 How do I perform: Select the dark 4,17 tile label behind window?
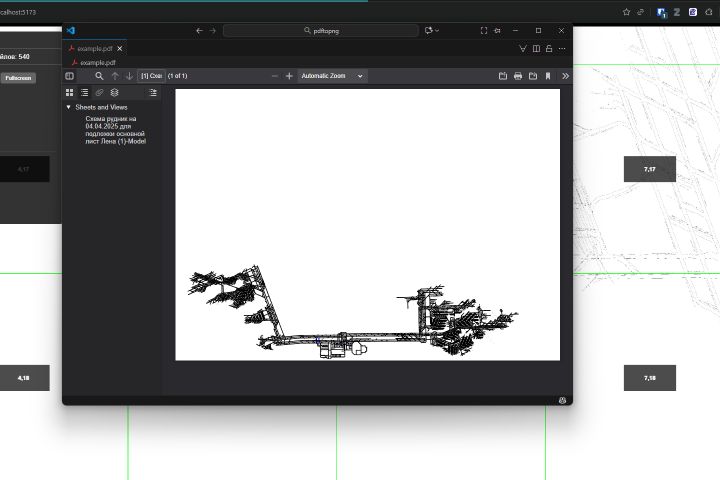point(23,169)
